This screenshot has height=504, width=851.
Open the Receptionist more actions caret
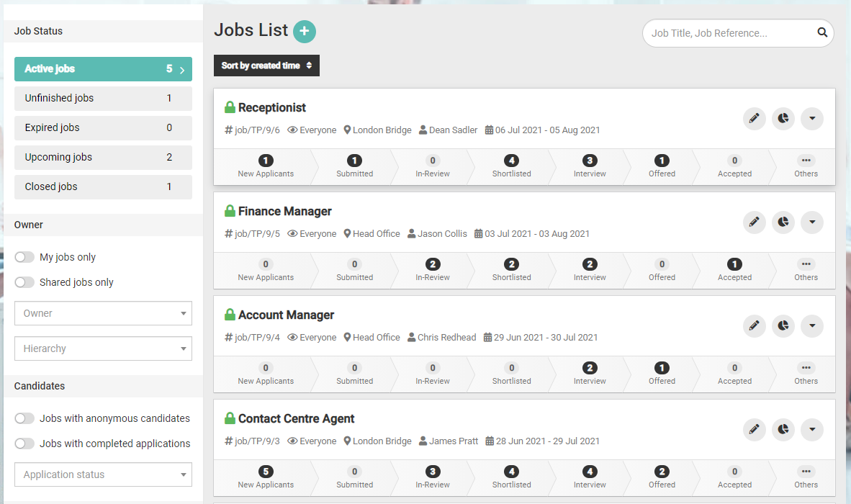click(x=811, y=119)
